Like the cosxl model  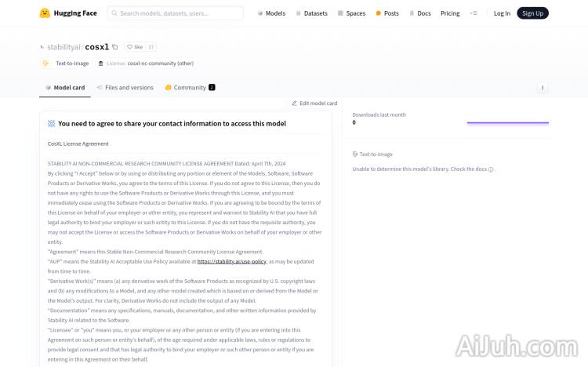(135, 47)
